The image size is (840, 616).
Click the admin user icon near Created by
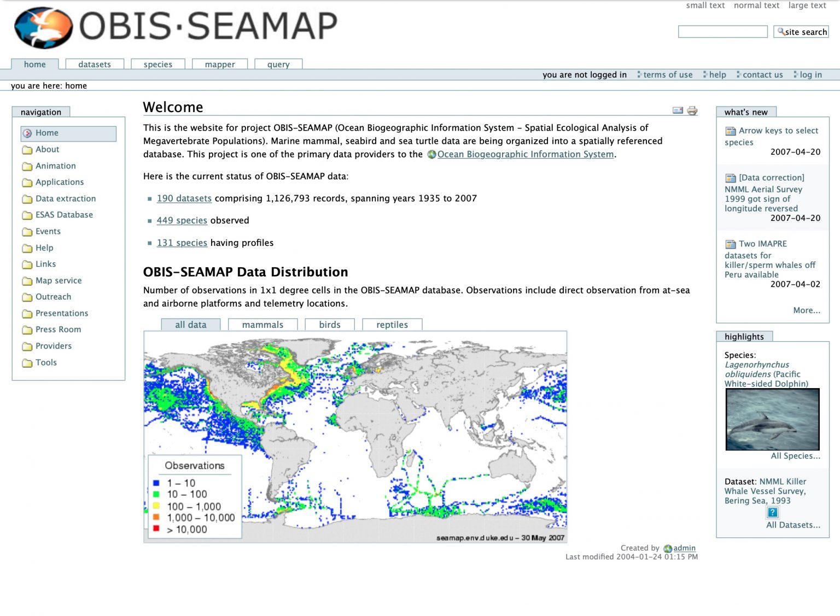[x=668, y=548]
